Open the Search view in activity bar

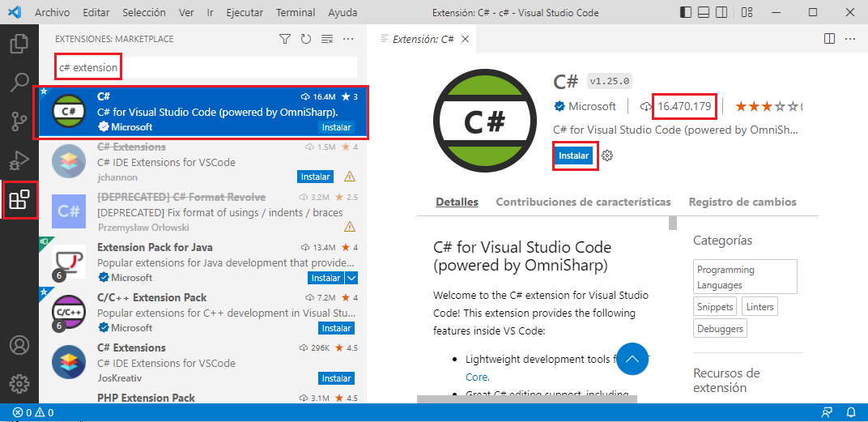(x=19, y=83)
